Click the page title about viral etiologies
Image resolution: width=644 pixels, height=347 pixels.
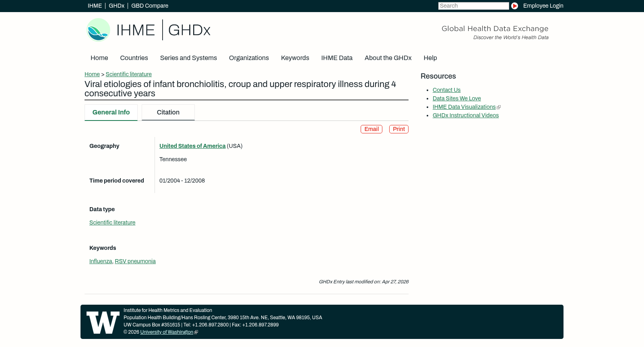point(240,89)
